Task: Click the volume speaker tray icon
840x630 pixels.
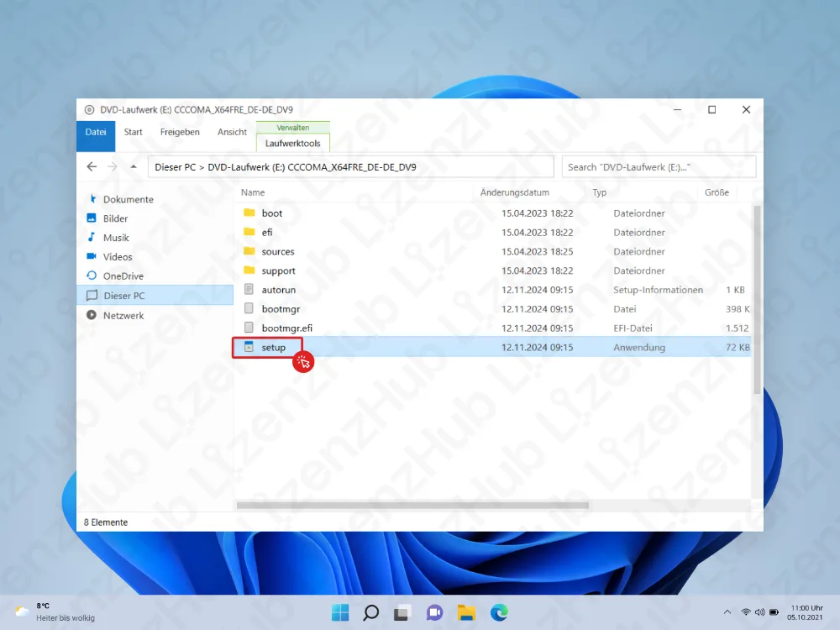Action: [x=759, y=612]
